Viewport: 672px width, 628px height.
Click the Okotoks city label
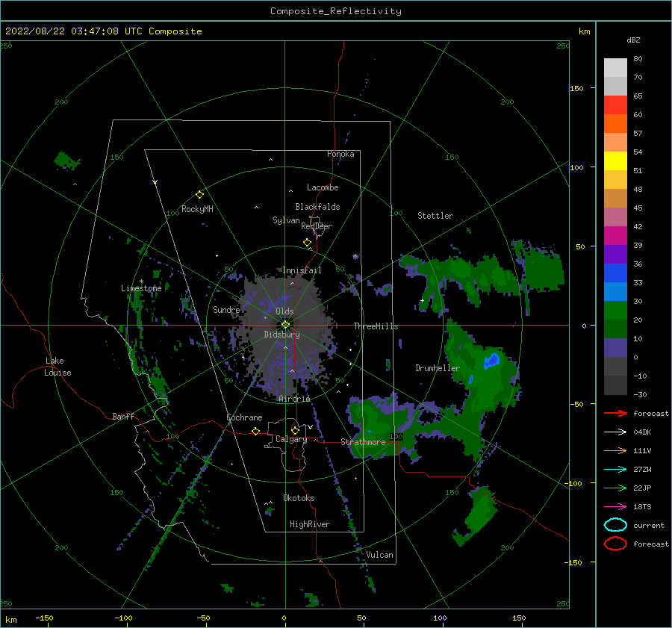pos(299,498)
